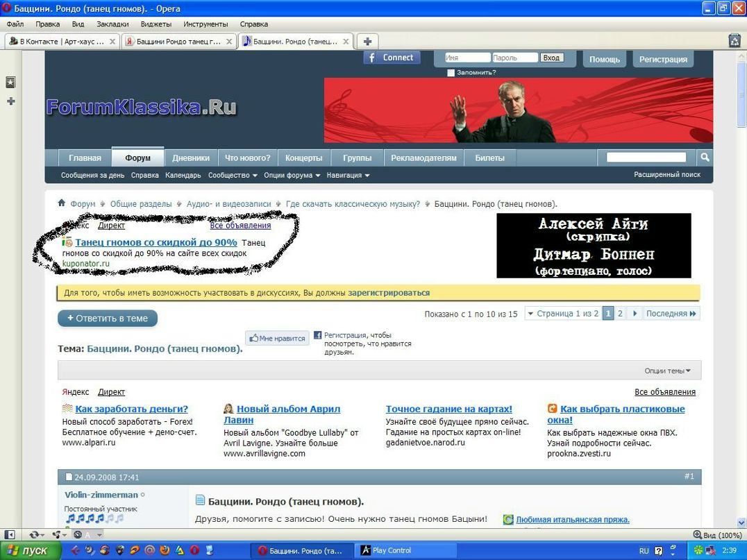Switch input language via RU indicator
The image size is (747, 560).
click(644, 550)
